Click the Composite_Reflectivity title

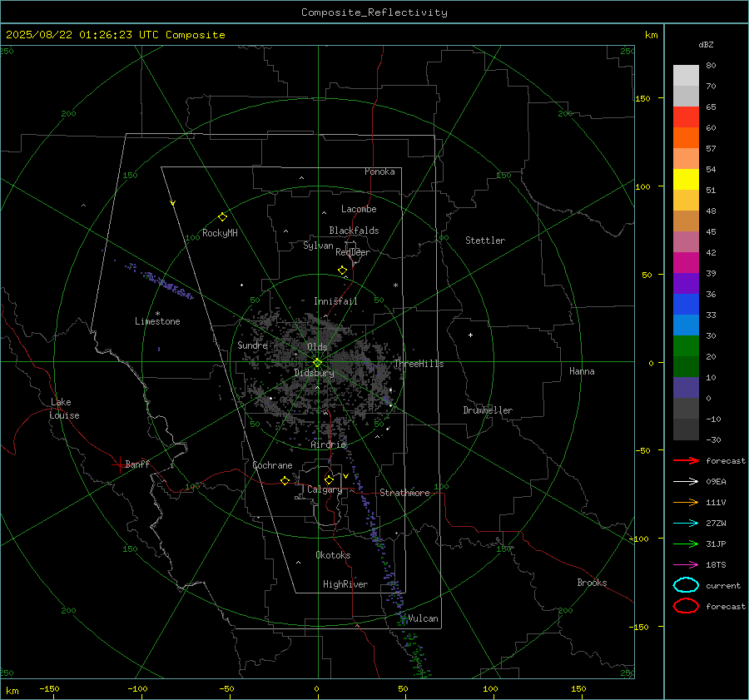coord(374,12)
